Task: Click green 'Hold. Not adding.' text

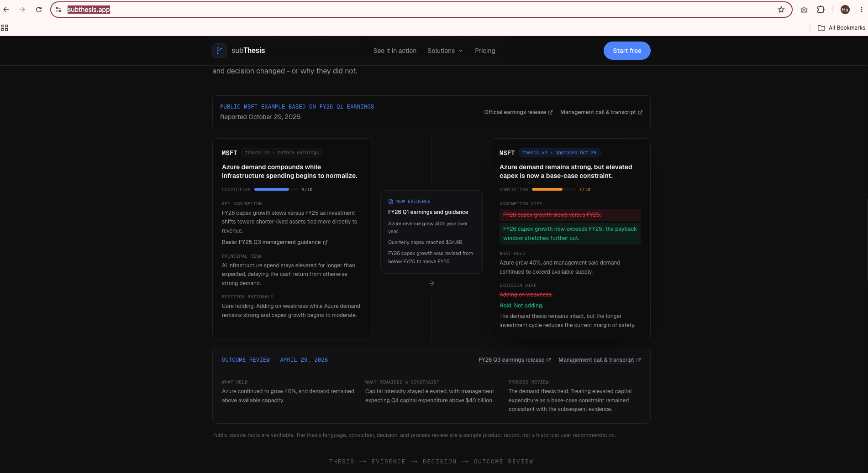Action: [521, 306]
